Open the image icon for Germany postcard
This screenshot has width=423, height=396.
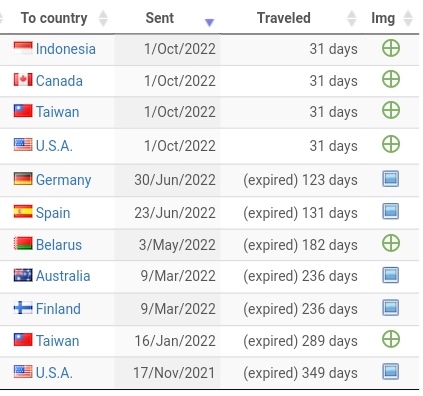(390, 179)
